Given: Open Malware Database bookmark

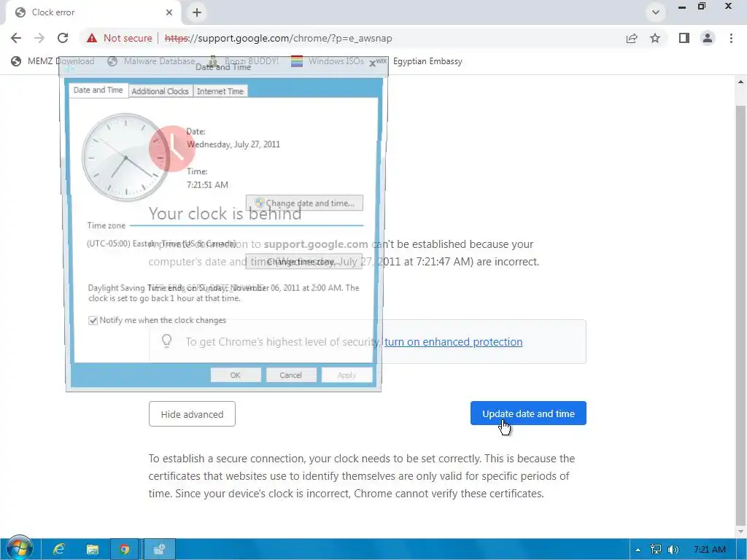Looking at the screenshot, I should coord(152,61).
